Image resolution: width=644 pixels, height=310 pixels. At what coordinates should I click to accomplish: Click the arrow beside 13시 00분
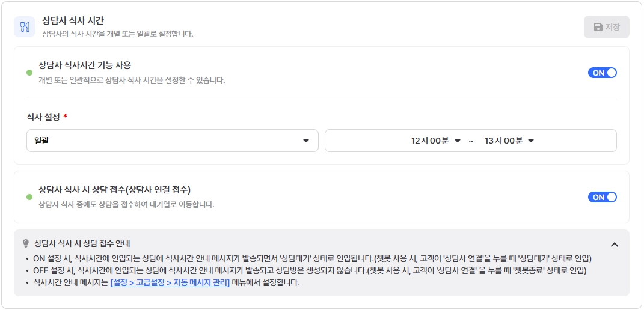530,141
